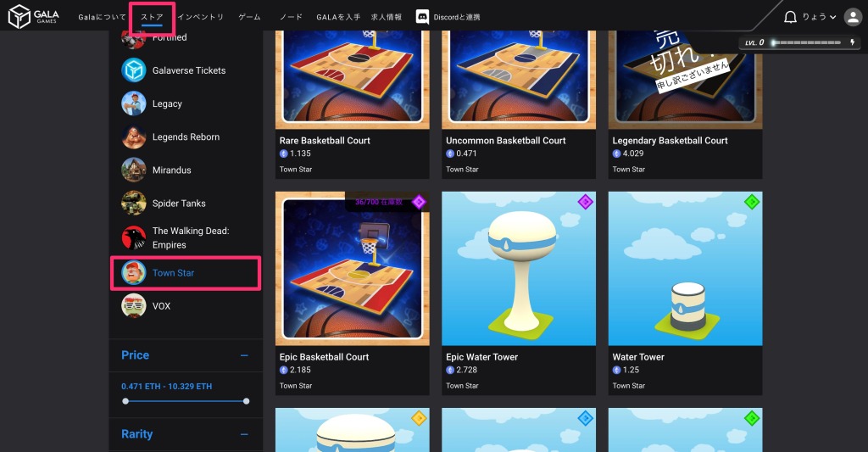Select The Walking Dead: Empires icon

[133, 237]
